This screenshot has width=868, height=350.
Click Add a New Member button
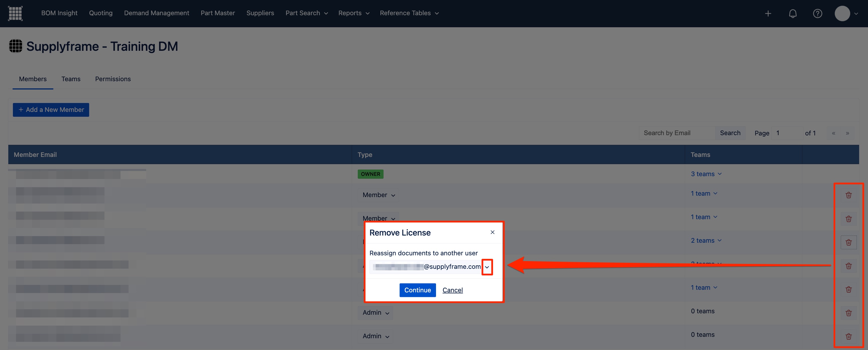pyautogui.click(x=51, y=110)
